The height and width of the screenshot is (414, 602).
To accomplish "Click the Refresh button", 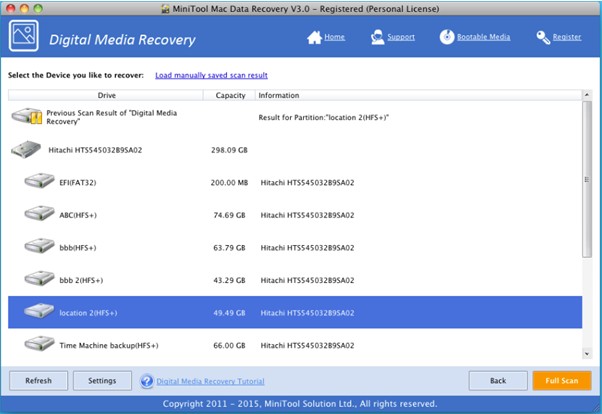I will [x=38, y=381].
